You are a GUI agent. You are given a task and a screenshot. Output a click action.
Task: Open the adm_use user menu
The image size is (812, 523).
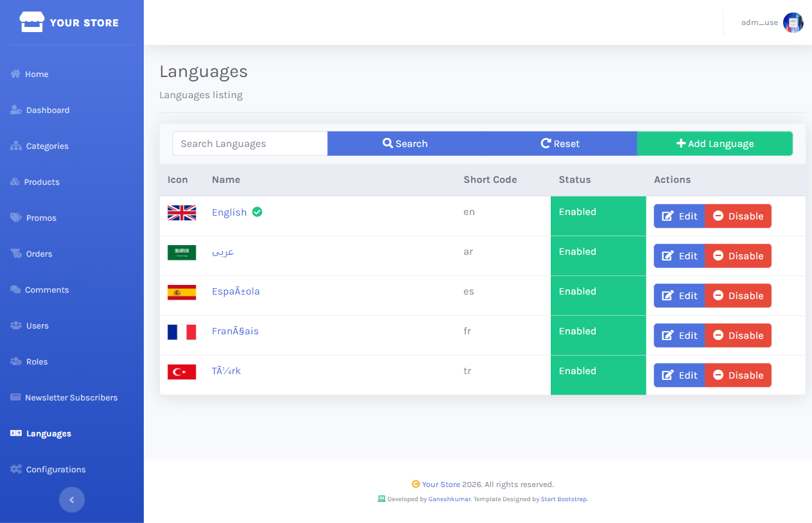pos(772,22)
